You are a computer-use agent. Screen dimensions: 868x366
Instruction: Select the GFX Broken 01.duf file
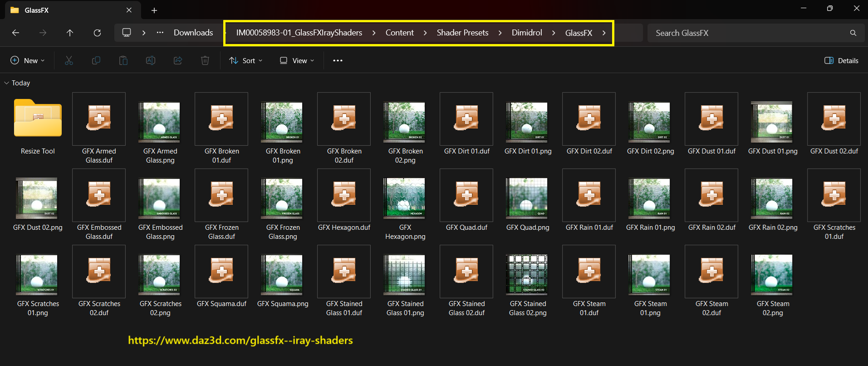[221, 129]
